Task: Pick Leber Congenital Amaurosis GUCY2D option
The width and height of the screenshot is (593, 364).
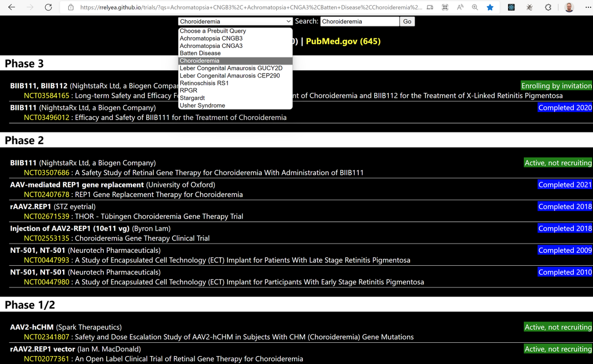Action: 235,68
